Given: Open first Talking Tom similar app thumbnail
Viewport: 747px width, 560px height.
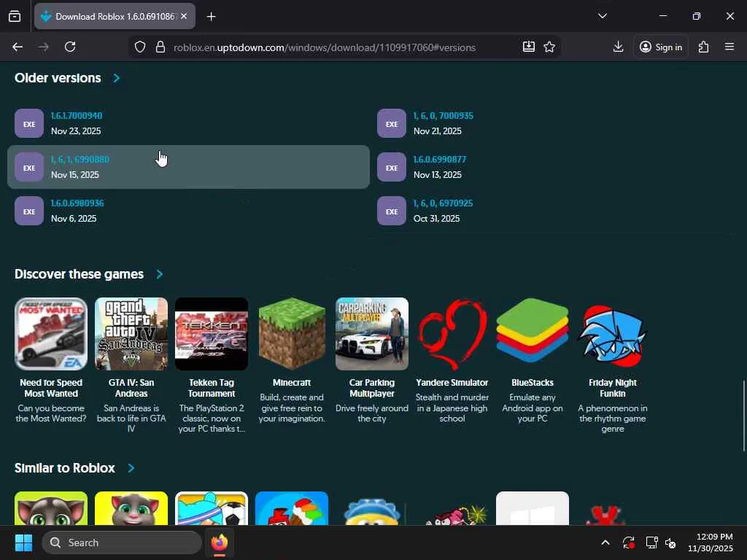Looking at the screenshot, I should tap(51, 508).
